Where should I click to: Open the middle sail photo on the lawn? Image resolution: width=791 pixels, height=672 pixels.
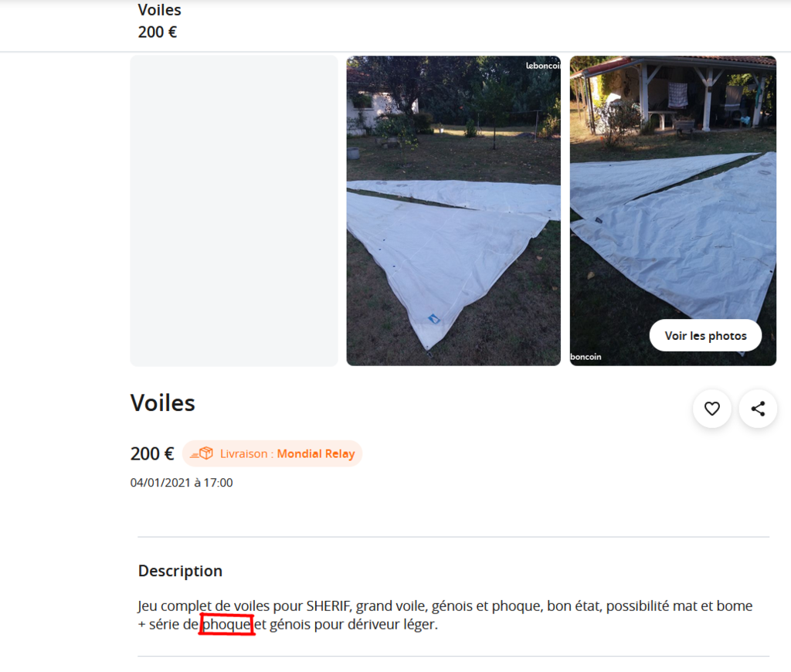453,211
